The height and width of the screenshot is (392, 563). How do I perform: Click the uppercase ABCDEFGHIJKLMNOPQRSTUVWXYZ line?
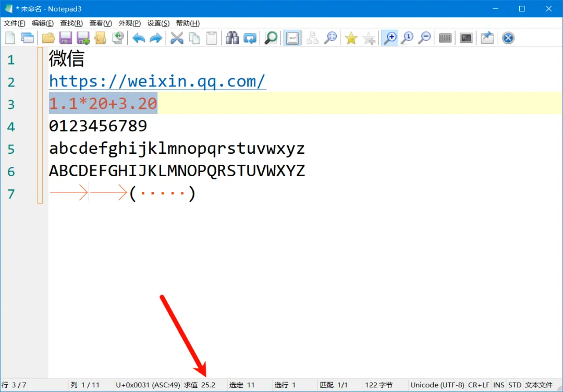click(x=177, y=171)
